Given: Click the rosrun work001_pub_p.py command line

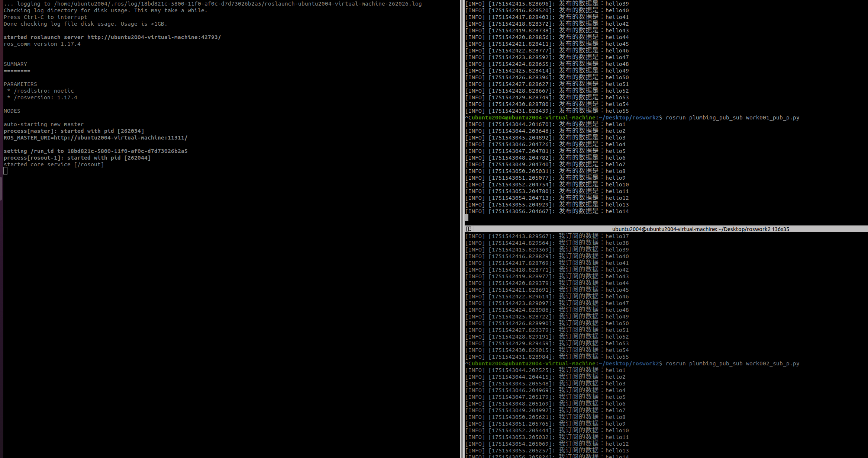Looking at the screenshot, I should click(732, 118).
